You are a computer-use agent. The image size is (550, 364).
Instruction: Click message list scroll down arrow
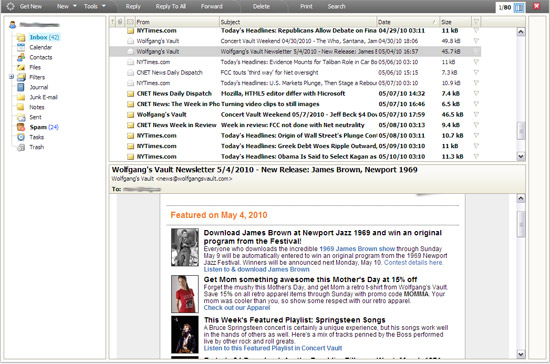pos(521,156)
